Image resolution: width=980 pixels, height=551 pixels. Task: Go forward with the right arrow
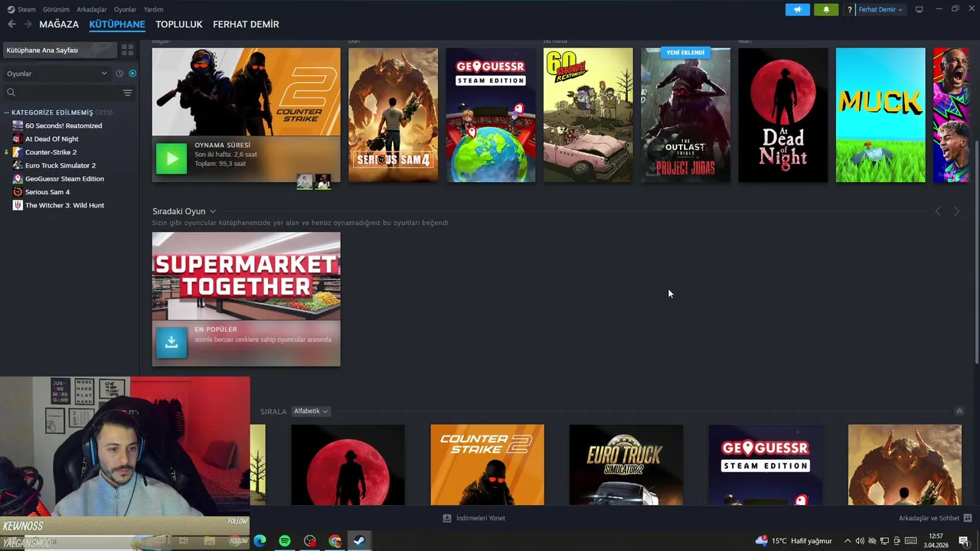(28, 24)
